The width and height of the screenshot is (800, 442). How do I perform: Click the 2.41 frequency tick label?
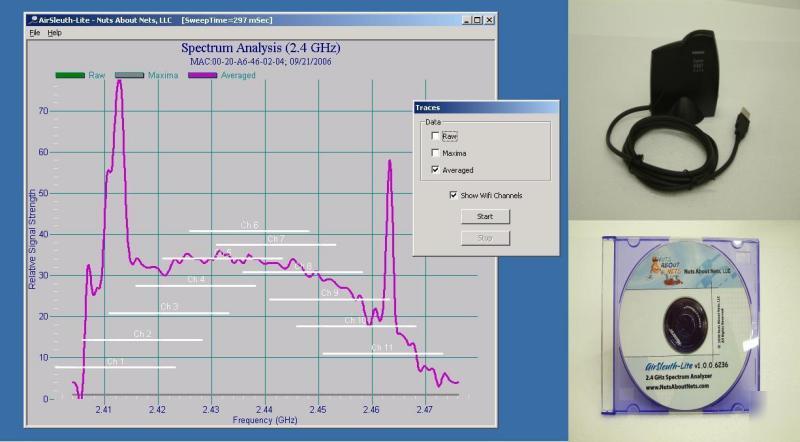(x=104, y=409)
